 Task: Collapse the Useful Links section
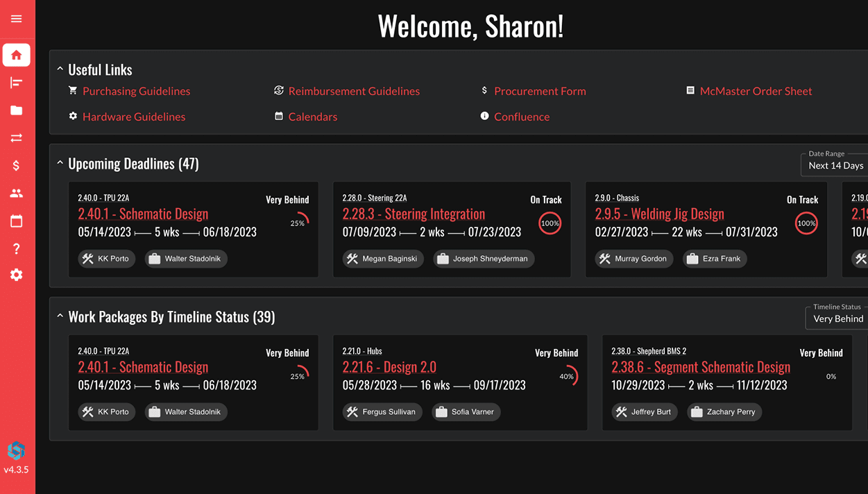point(60,69)
